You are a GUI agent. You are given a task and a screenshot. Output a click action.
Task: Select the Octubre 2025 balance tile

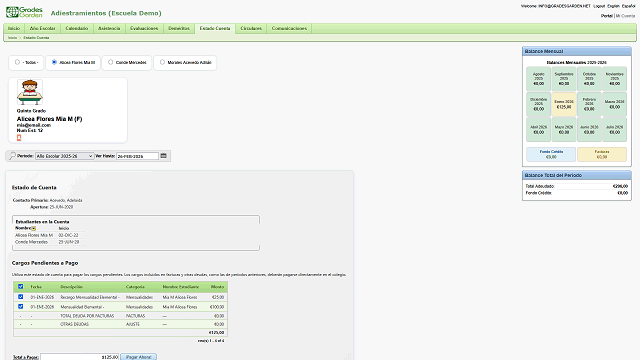point(589,79)
